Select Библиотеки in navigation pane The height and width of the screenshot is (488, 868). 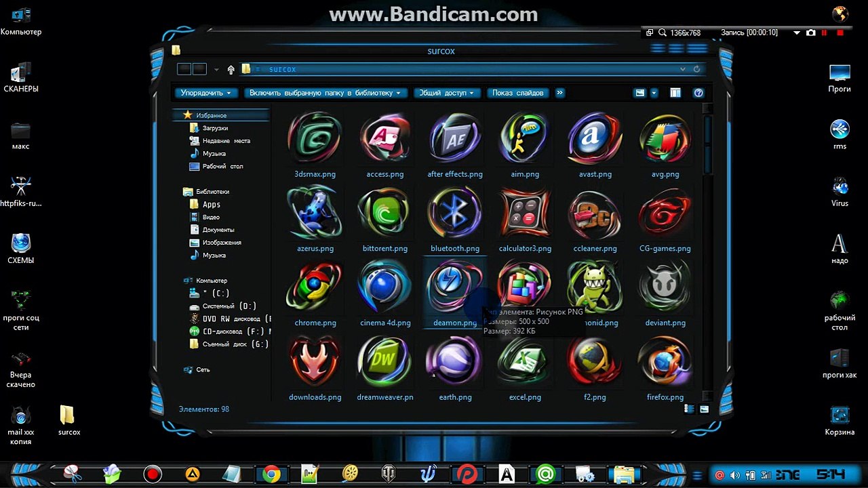pos(212,192)
